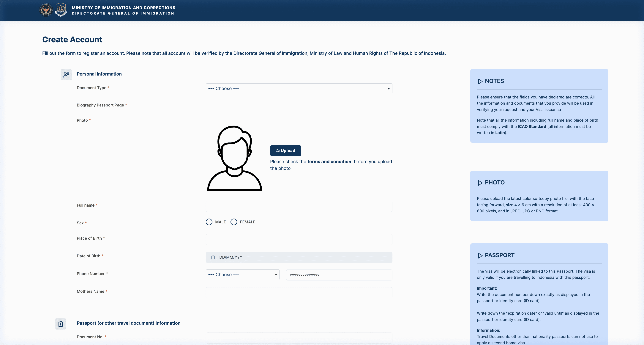644x345 pixels.
Task: Click the triangle icon beside NOTES heading
Action: 480,81
